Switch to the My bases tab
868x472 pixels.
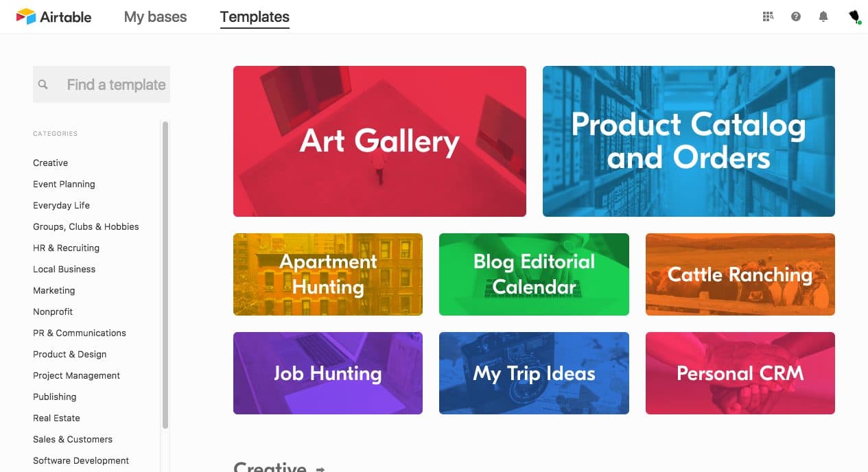[x=155, y=17]
